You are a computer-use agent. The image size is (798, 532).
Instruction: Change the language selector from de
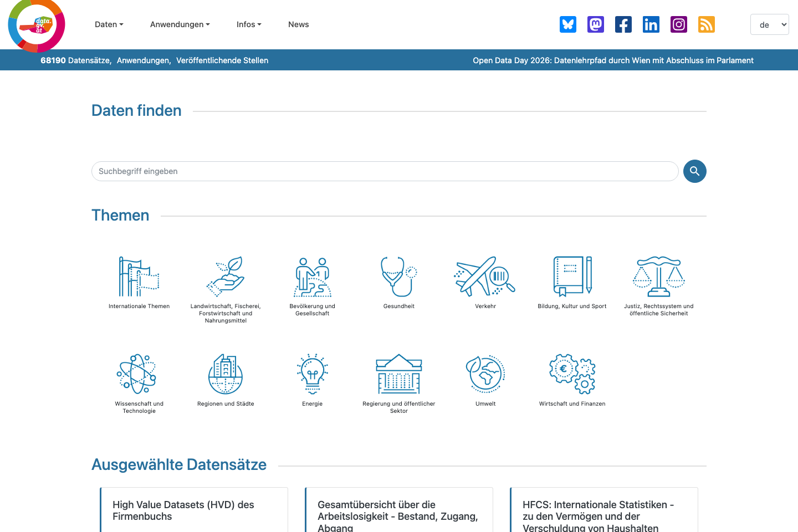click(769, 24)
